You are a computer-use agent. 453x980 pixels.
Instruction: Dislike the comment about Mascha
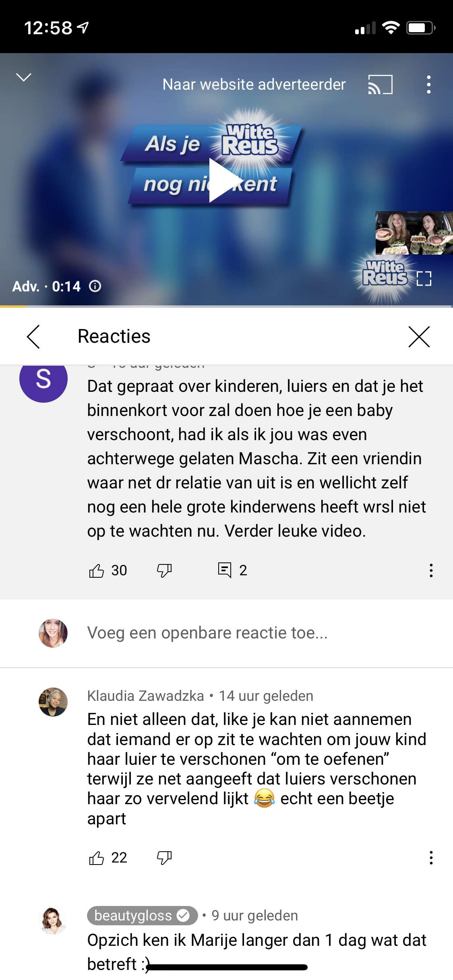click(164, 570)
